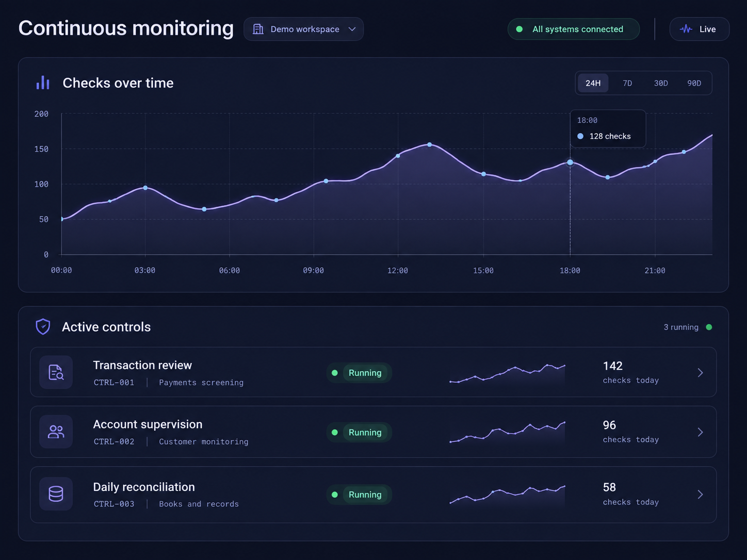Expand Transaction review with its chevron
This screenshot has height=560, width=747.
point(700,373)
